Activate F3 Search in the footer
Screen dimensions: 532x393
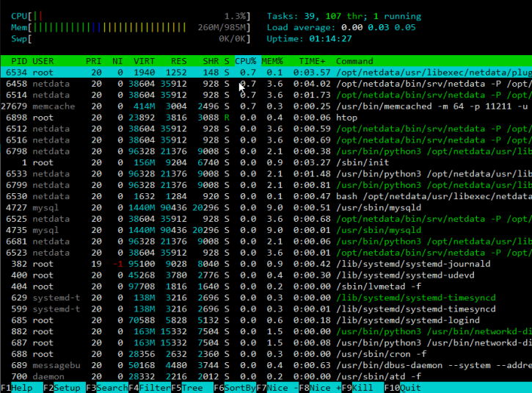[106, 387]
